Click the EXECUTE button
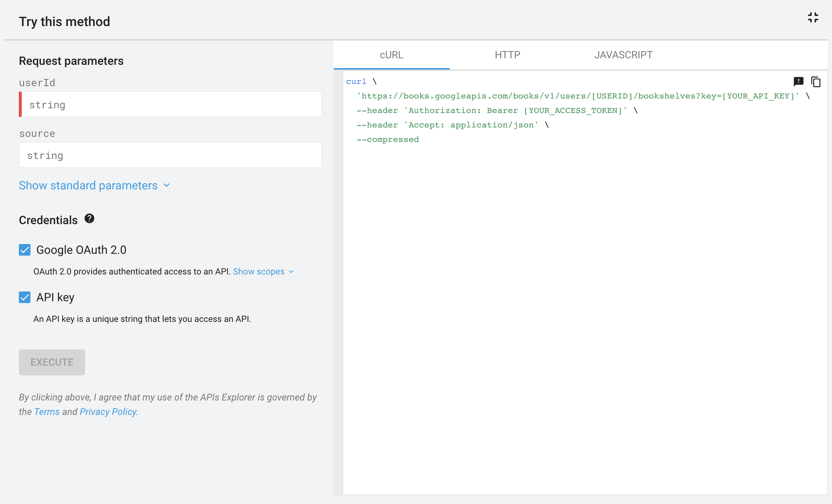 tap(52, 362)
